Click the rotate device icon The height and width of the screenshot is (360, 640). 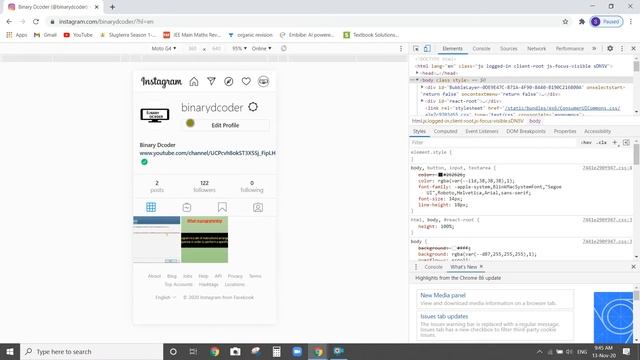[284, 48]
